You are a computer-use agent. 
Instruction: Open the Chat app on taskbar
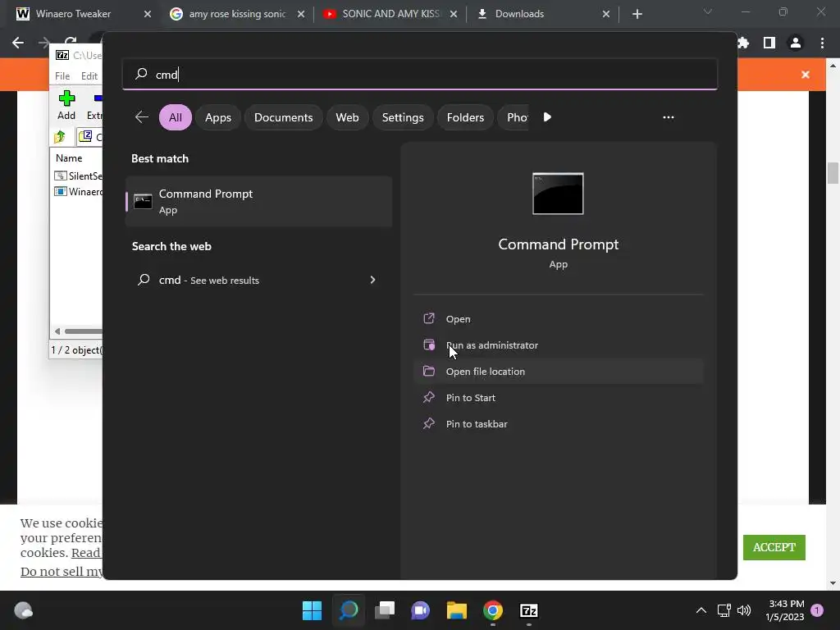[x=421, y=610]
